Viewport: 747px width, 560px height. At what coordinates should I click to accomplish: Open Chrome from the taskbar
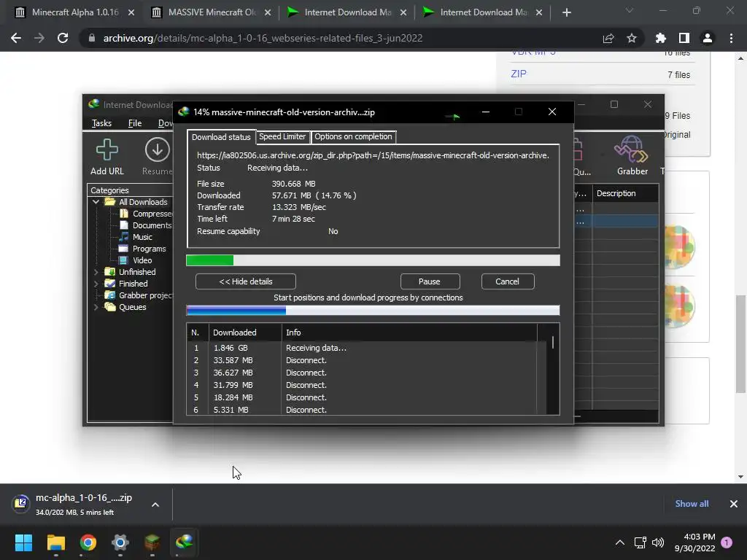pyautogui.click(x=88, y=542)
